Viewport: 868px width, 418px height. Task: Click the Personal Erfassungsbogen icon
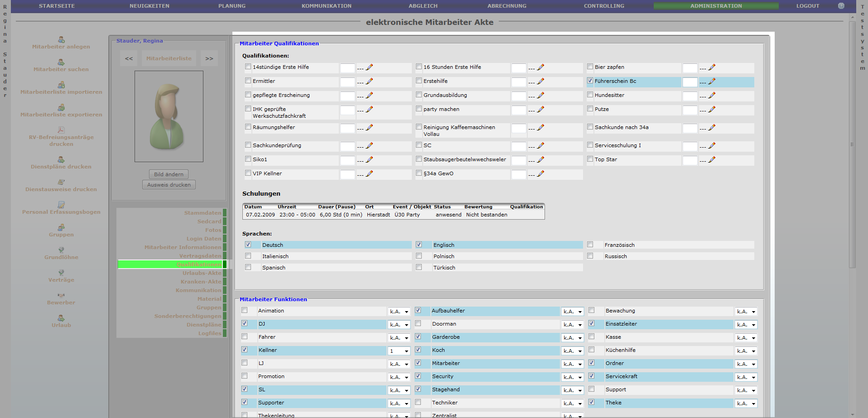pyautogui.click(x=61, y=205)
